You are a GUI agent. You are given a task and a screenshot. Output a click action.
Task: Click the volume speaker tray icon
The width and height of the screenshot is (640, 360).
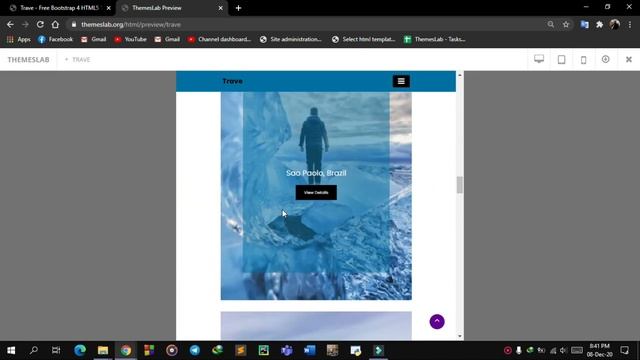(x=563, y=350)
